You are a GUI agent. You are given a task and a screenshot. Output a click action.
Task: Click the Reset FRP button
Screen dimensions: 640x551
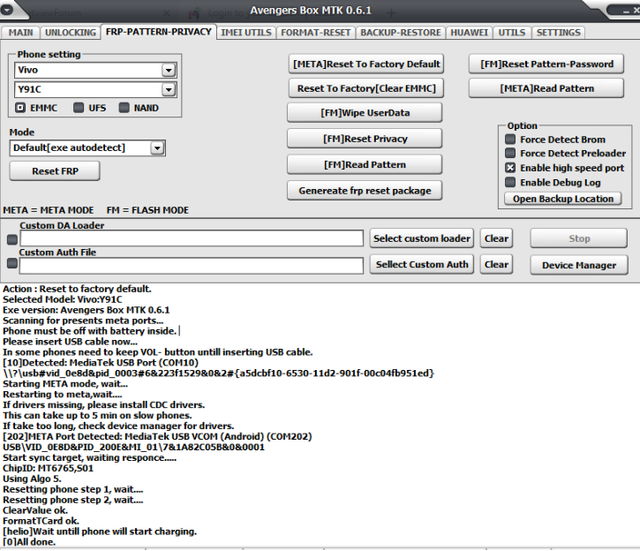55,171
